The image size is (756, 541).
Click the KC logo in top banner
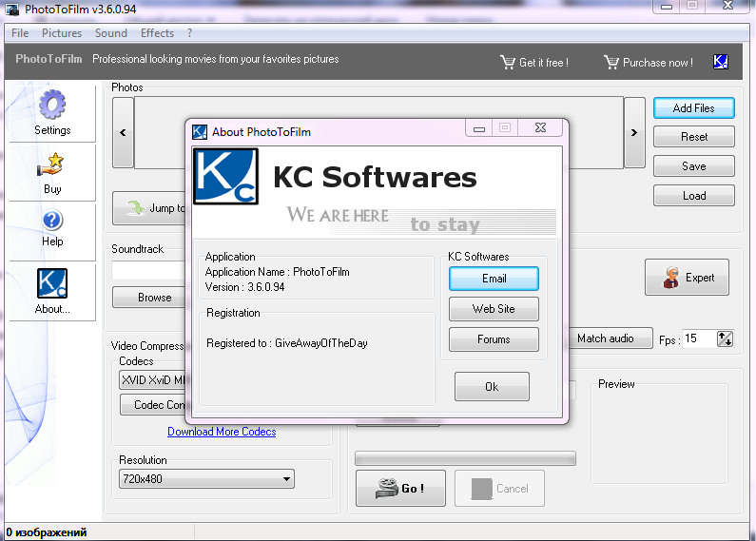pos(721,62)
